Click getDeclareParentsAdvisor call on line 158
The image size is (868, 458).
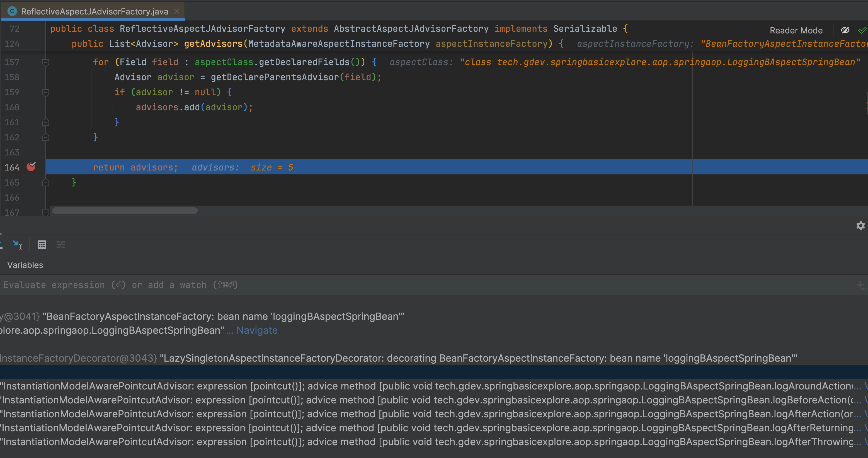pos(275,77)
